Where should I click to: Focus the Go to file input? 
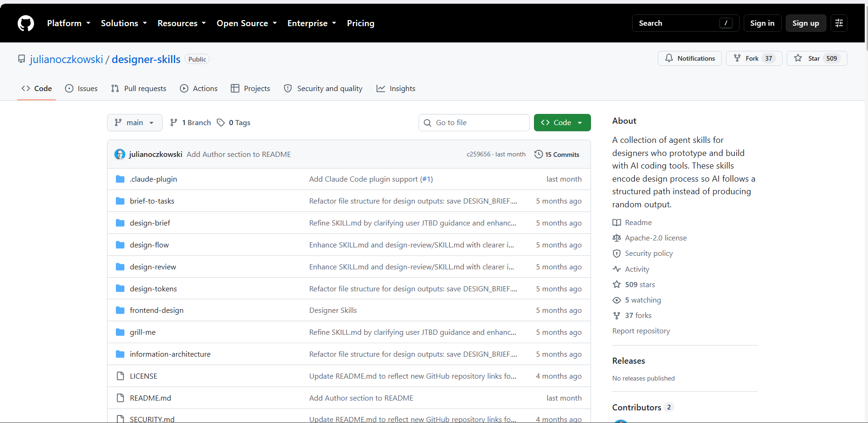point(474,122)
